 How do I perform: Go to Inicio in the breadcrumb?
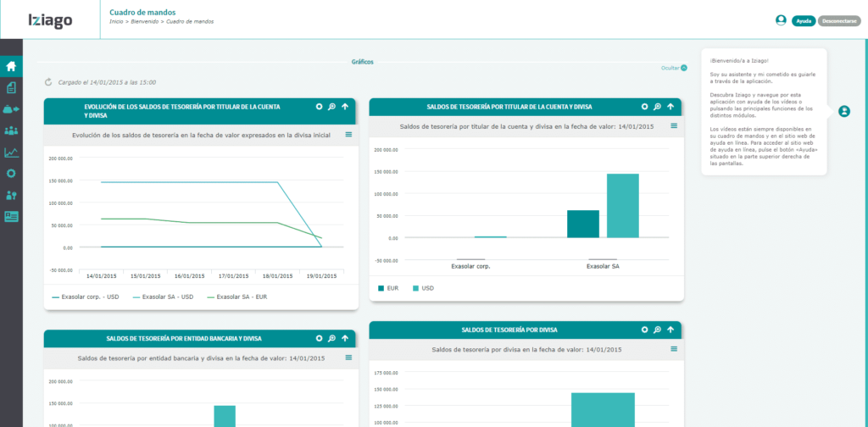116,21
